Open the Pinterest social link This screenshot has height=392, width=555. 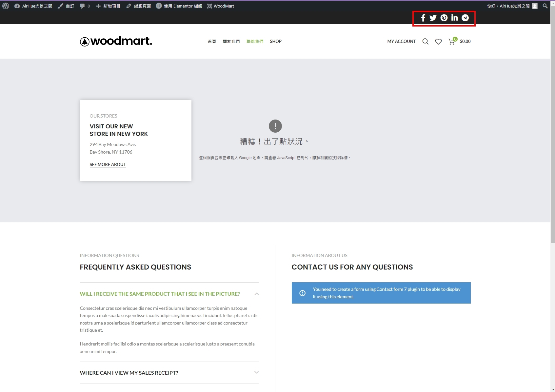[x=444, y=18]
